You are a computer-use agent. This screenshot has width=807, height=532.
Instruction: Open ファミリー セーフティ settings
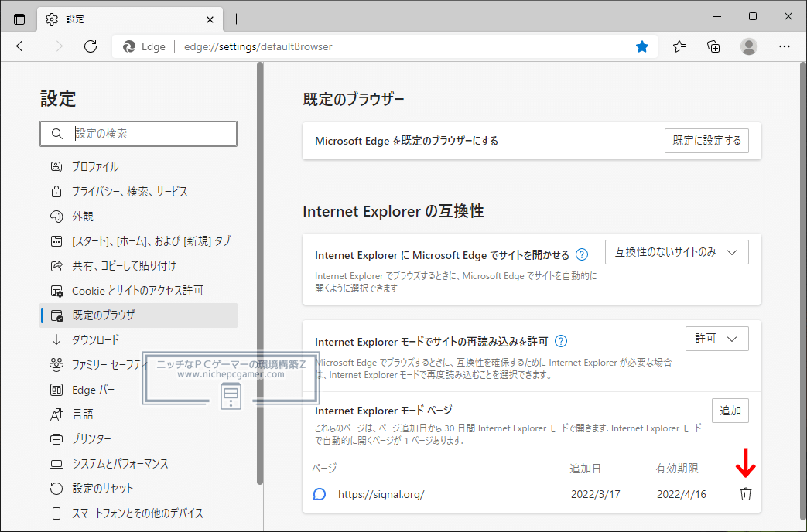coord(138,365)
